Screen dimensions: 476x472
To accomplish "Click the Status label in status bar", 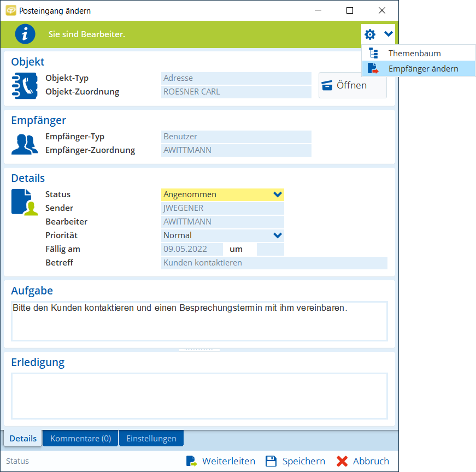I will 17,461.
